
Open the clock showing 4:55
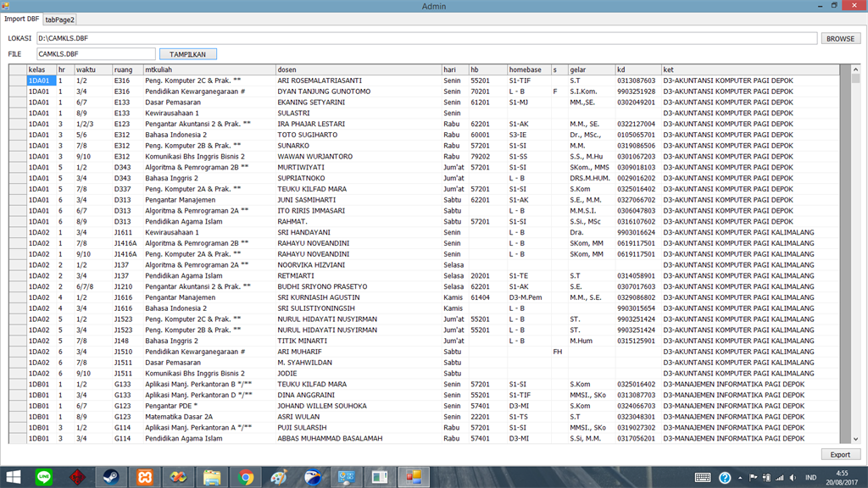[x=842, y=478]
